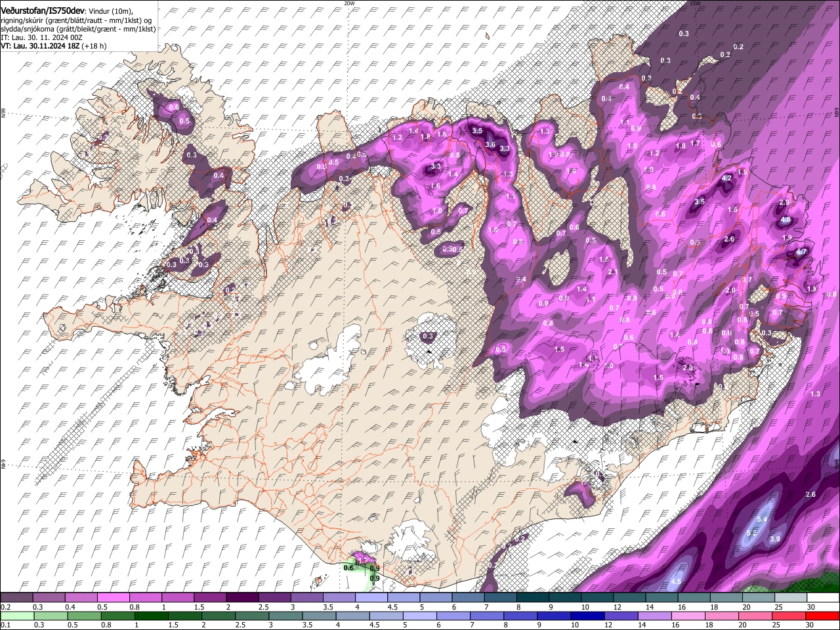
Task: Select the dark green 1 swatch in lower legend
Action: click(152, 616)
